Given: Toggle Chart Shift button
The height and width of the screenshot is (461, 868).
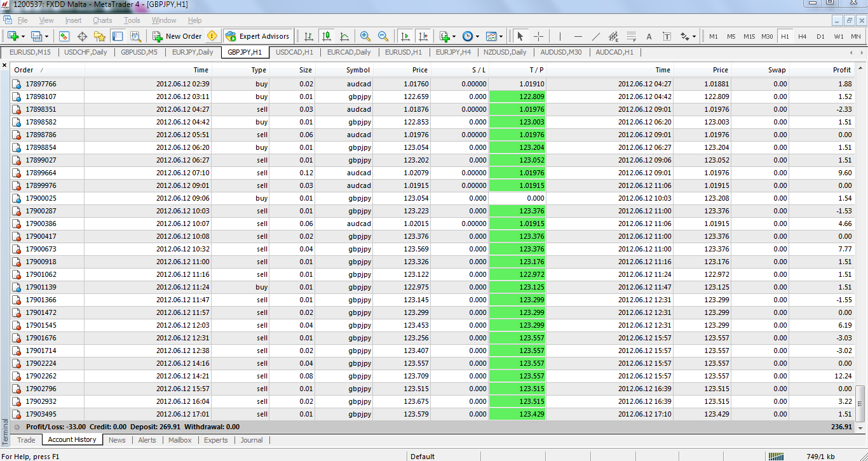Looking at the screenshot, I should point(423,36).
